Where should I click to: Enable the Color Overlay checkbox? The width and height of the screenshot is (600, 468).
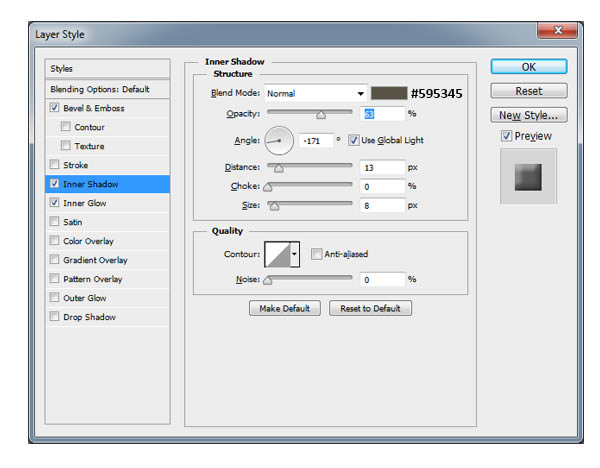54,240
